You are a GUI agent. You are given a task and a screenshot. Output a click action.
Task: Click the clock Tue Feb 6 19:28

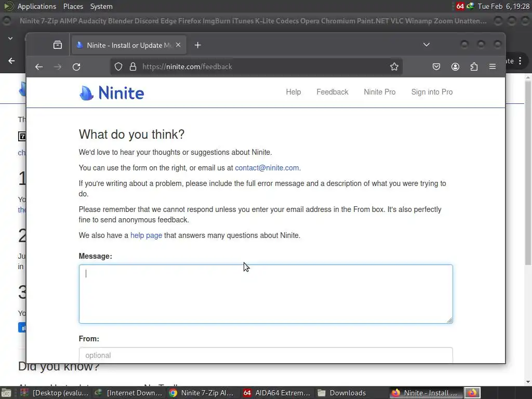(x=503, y=6)
